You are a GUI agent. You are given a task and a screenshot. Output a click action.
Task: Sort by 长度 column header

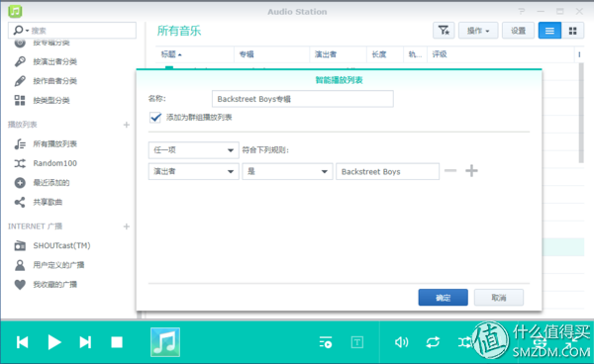385,54
